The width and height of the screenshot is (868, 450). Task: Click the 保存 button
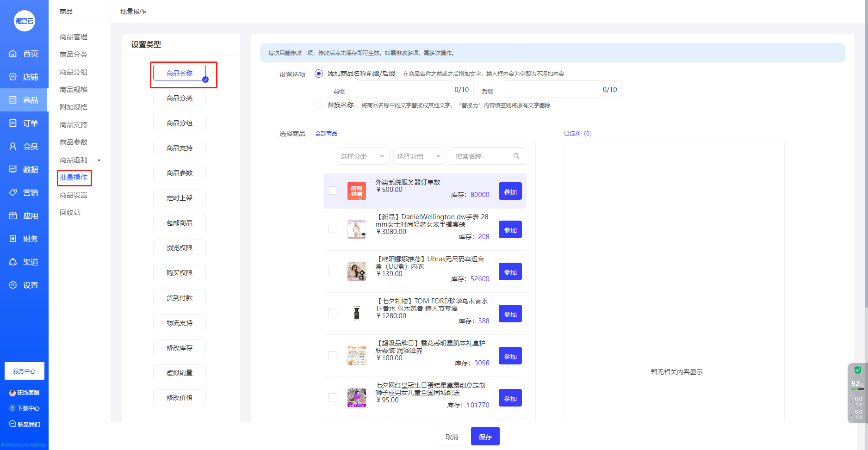coord(485,437)
